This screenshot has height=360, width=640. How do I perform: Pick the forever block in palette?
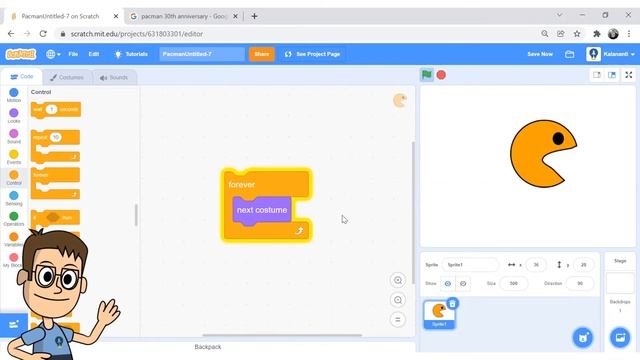(56, 175)
